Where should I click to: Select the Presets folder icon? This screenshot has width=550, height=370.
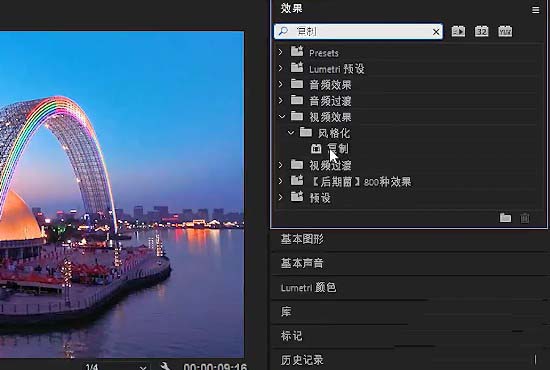coord(297,52)
